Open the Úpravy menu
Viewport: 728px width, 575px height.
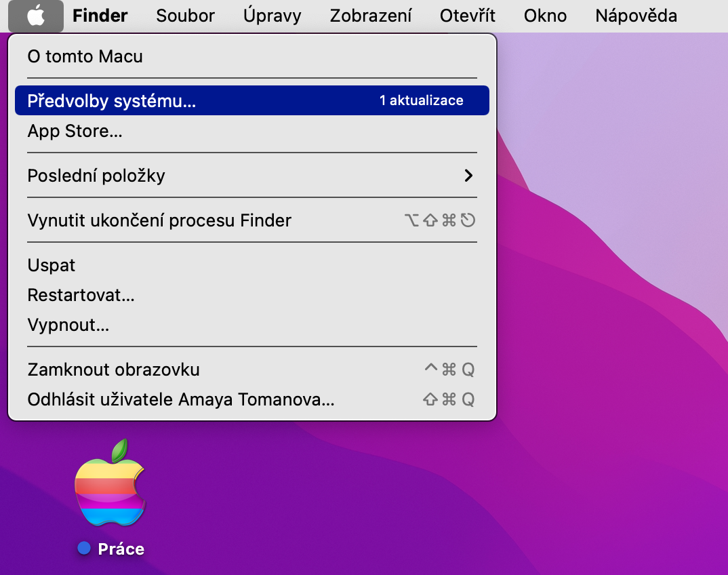click(272, 16)
